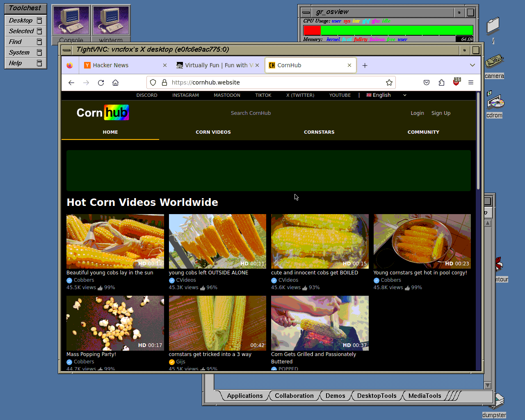The width and height of the screenshot is (525, 420).
Task: Open the browser home page icon
Action: pyautogui.click(x=115, y=82)
